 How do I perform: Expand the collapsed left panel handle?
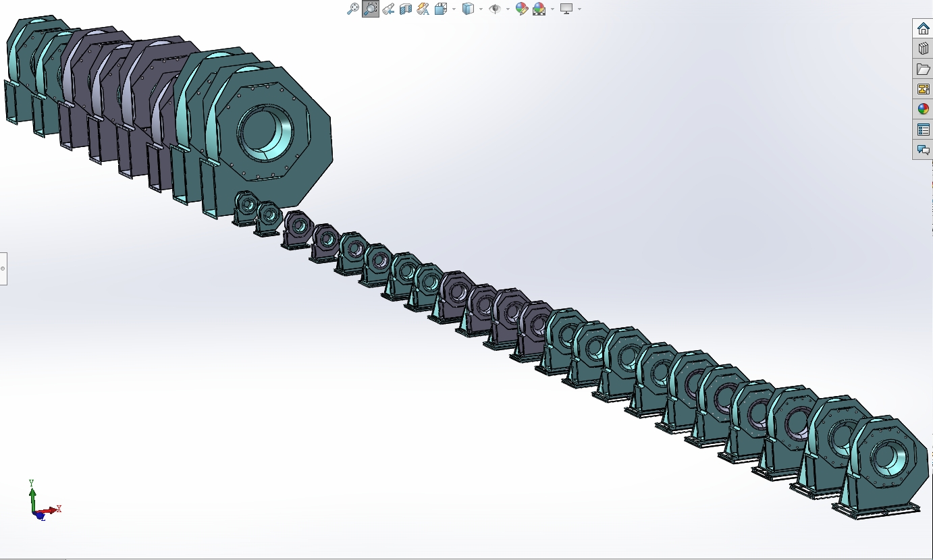coord(3,269)
